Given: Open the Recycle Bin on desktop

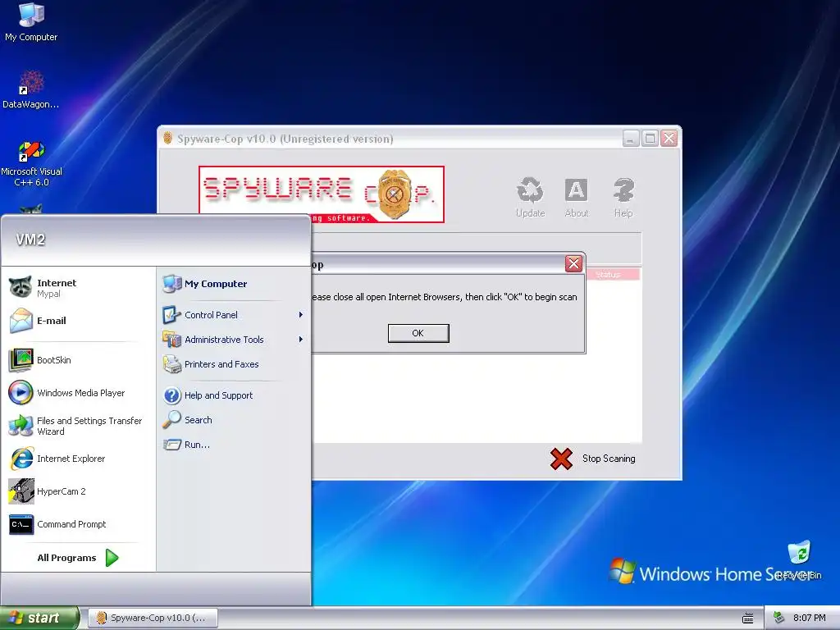Looking at the screenshot, I should coord(799,559).
